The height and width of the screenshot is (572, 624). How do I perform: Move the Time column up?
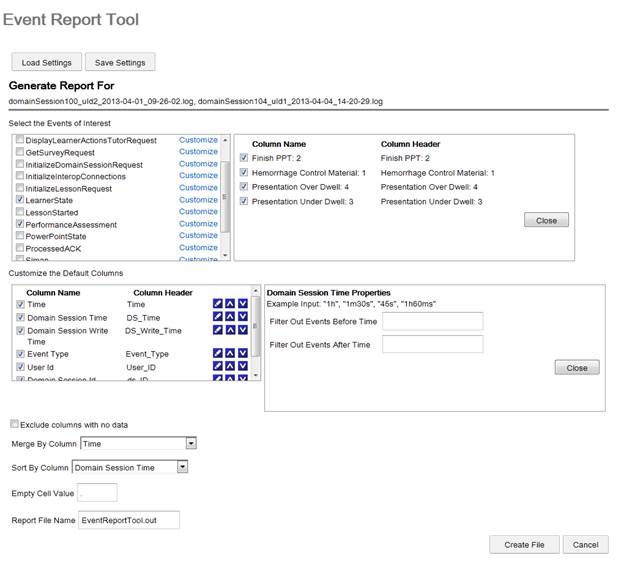(230, 303)
